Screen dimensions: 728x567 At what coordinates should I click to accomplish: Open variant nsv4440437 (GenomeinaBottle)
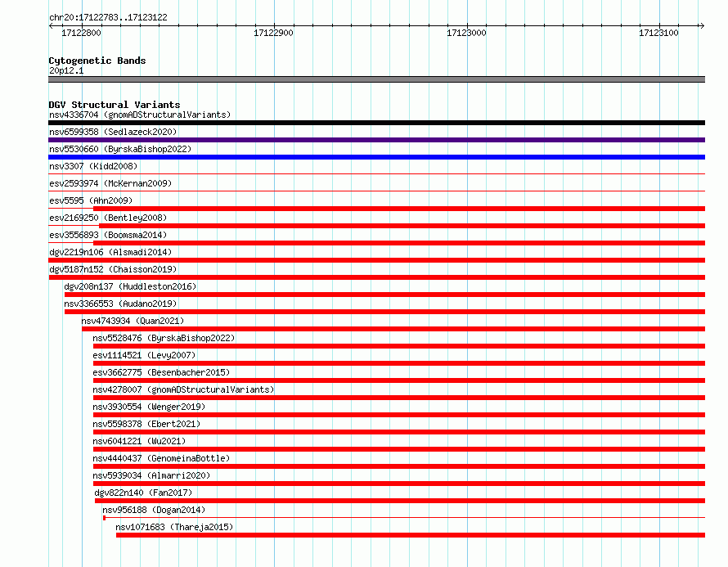point(162,458)
